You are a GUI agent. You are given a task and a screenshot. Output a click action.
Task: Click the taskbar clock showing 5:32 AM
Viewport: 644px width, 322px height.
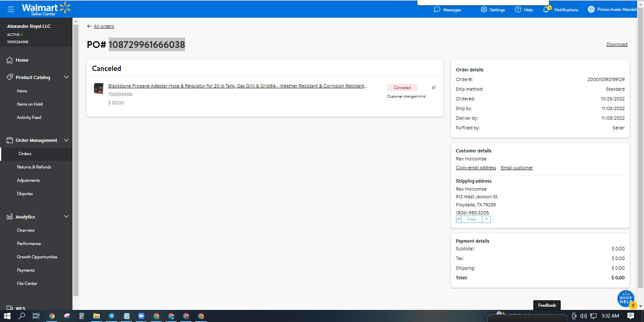pyautogui.click(x=610, y=316)
